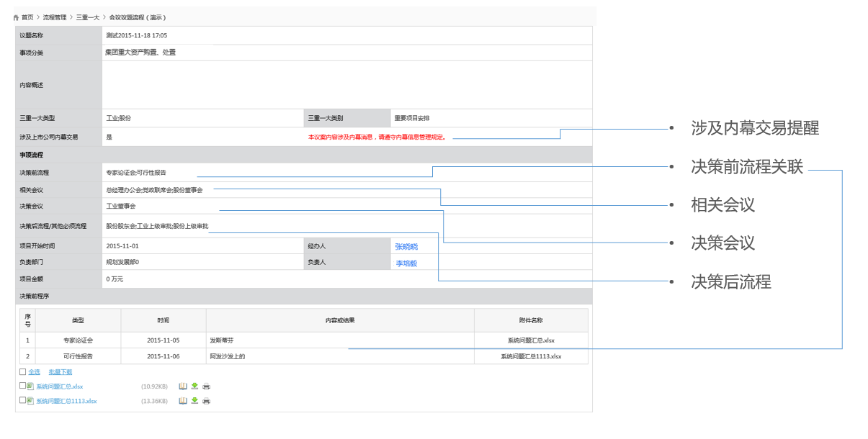This screenshot has width=868, height=439.
Task: Print 系统问题汇总1113.xlsx using printer icon
Action: 206,401
